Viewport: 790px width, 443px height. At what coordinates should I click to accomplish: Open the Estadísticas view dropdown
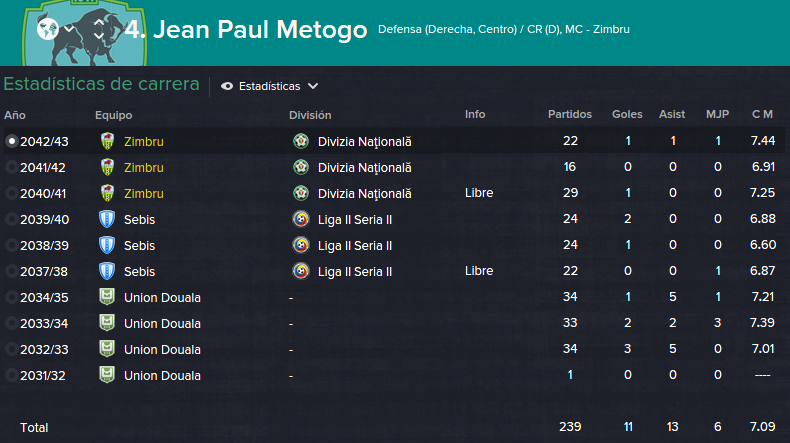click(x=270, y=86)
